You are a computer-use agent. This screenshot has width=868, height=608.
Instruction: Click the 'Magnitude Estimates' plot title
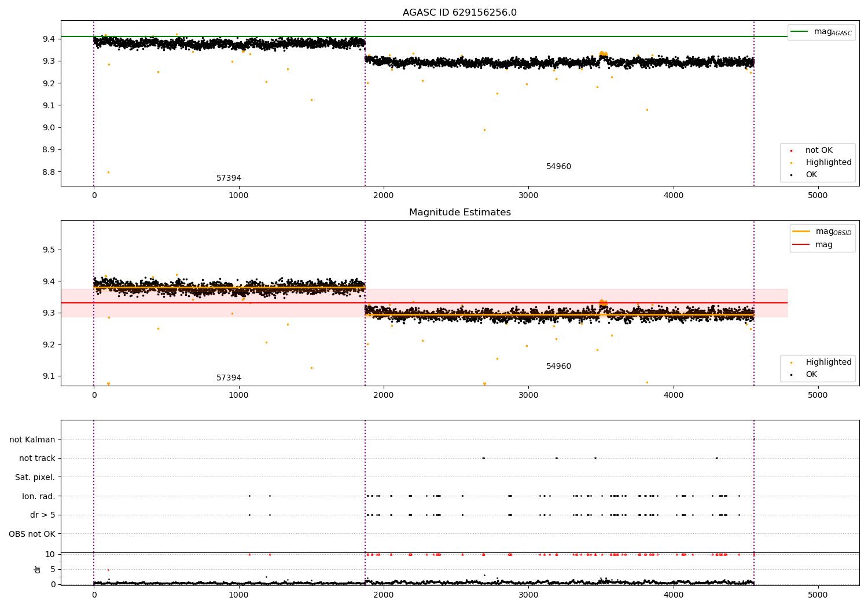[459, 213]
